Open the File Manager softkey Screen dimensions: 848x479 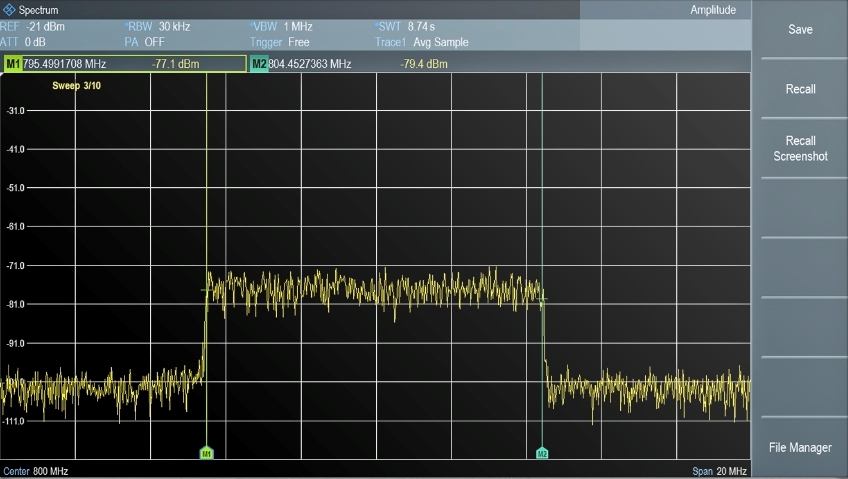pyautogui.click(x=800, y=448)
